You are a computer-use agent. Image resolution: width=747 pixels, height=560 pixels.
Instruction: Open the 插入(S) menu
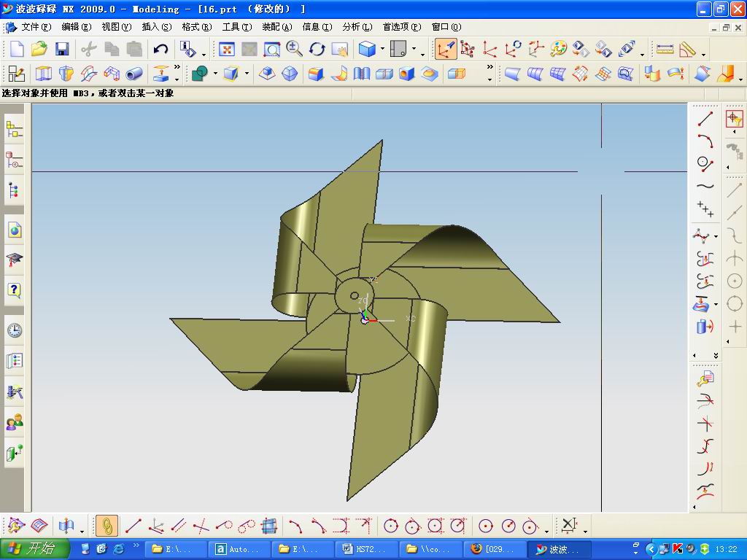[x=157, y=27]
